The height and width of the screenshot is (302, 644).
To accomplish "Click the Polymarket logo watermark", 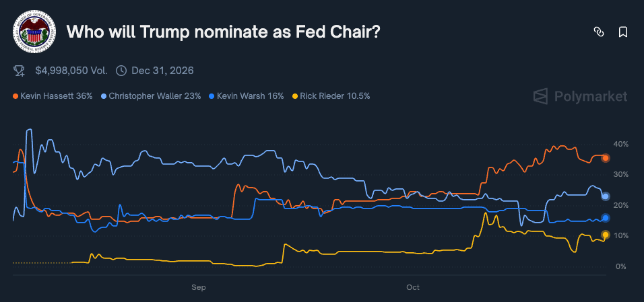I will pos(580,96).
